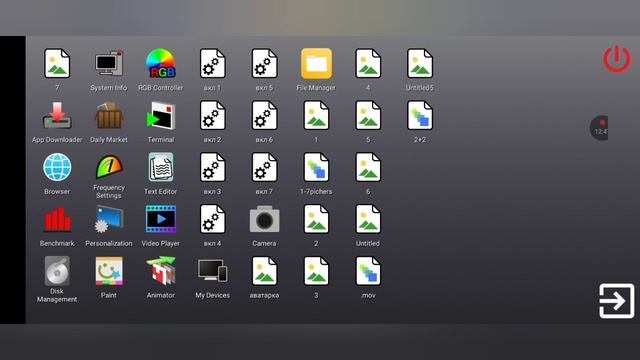Open File Manager
640x360 pixels.
pos(316,64)
